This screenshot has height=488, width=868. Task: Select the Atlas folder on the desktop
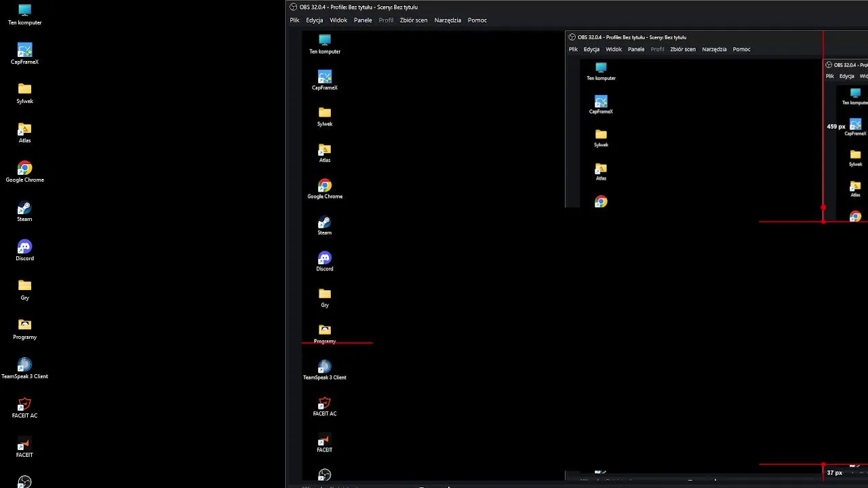click(x=24, y=132)
